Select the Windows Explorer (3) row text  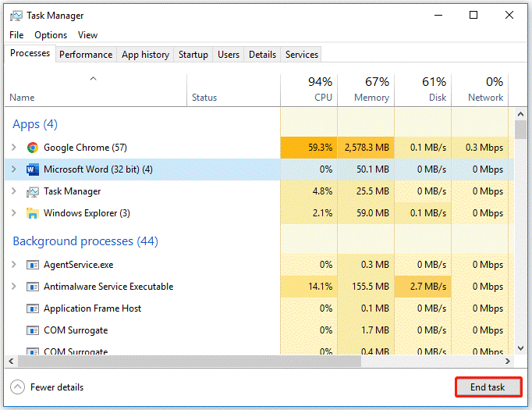pyautogui.click(x=87, y=213)
